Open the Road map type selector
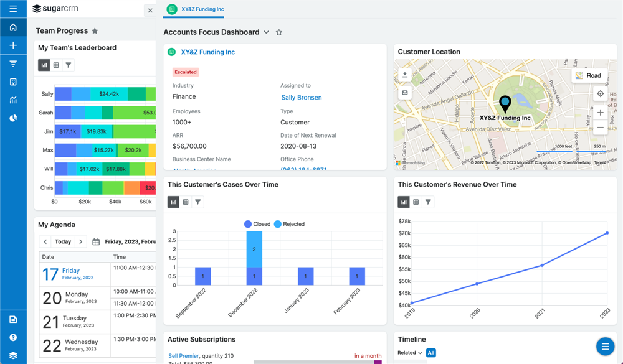The height and width of the screenshot is (364, 623). pos(588,76)
